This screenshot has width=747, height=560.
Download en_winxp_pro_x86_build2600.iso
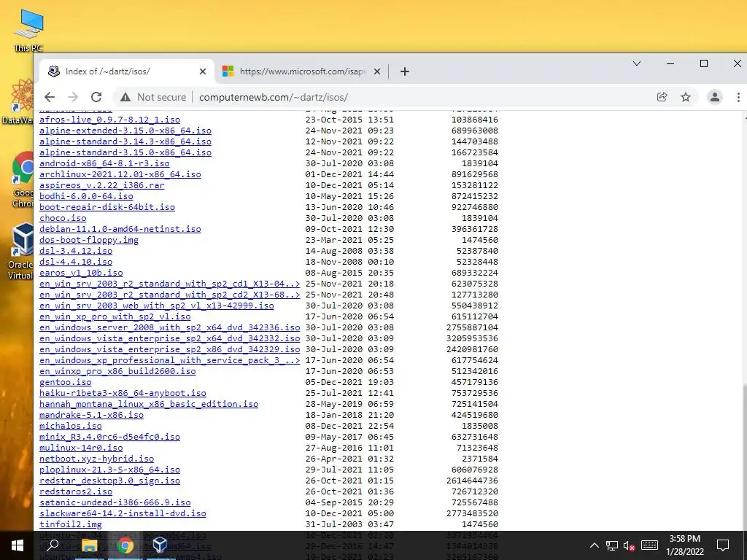[x=117, y=371]
